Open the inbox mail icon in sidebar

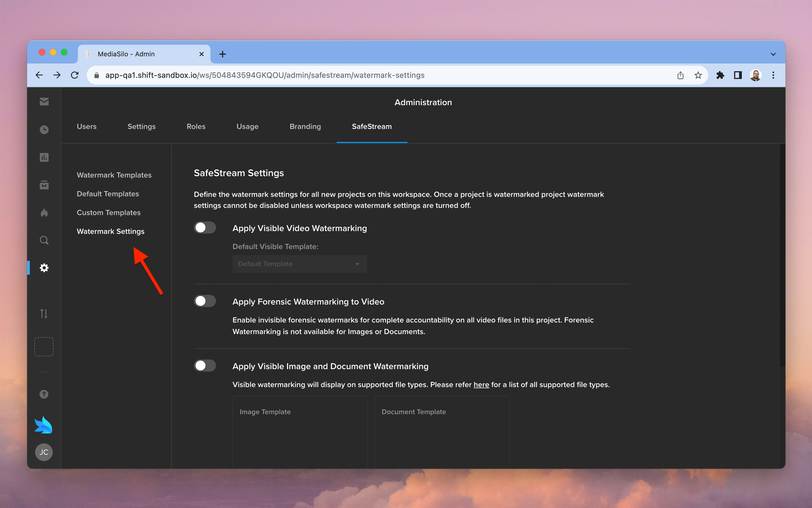(x=44, y=102)
